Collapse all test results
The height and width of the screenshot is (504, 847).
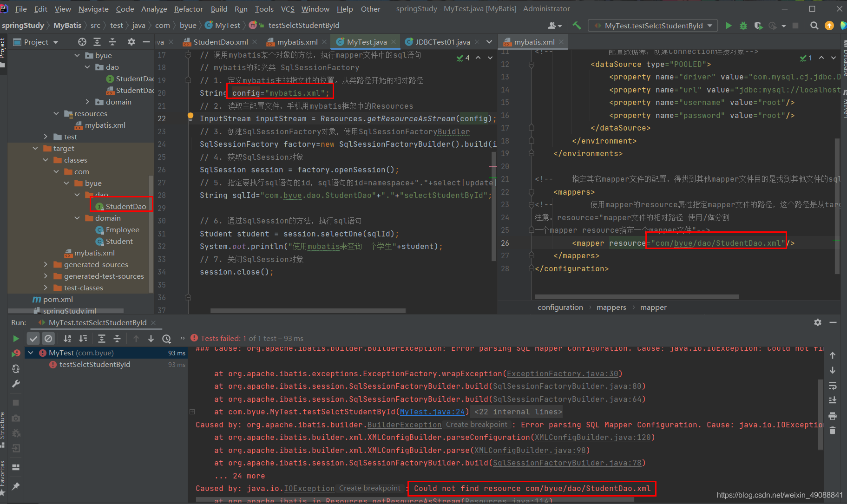click(117, 339)
